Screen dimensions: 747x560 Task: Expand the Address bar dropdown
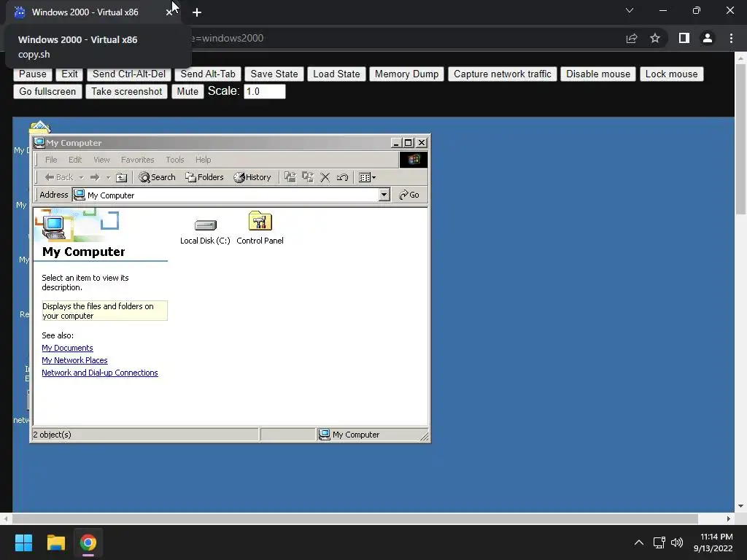point(384,195)
